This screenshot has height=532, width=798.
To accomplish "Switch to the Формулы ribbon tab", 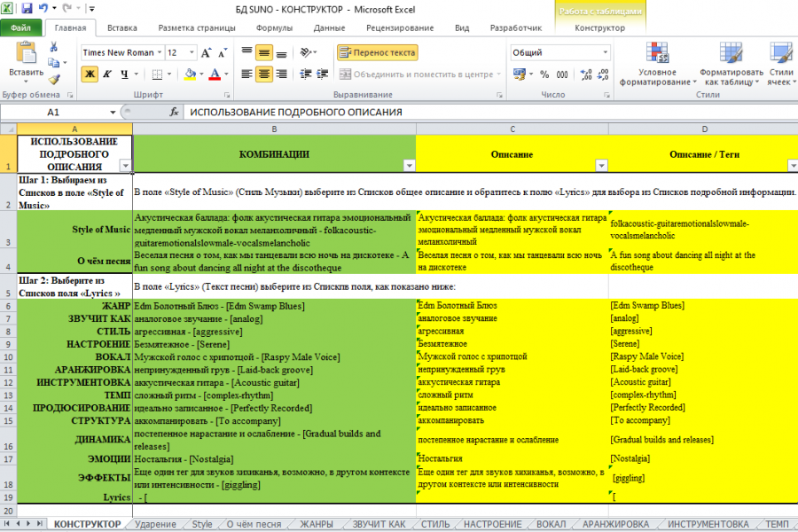I will [274, 28].
